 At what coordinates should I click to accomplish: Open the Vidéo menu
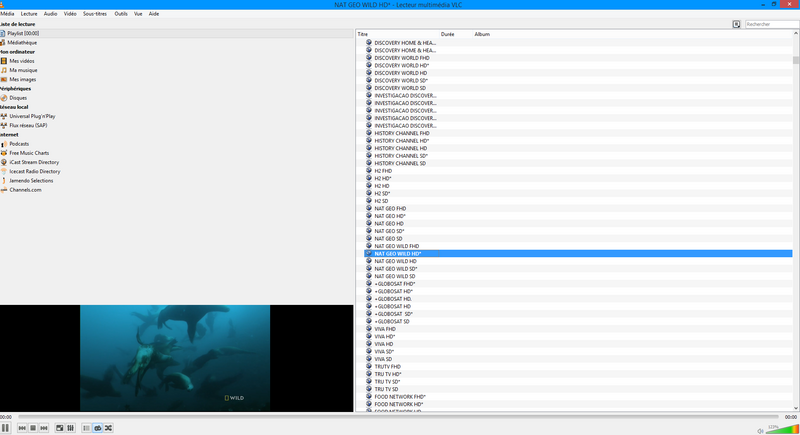coord(70,14)
